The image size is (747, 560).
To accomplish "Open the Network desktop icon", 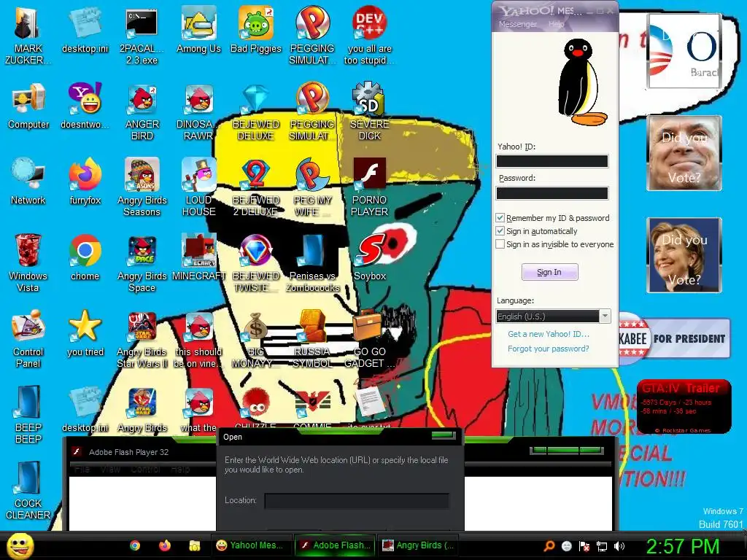I will (28, 182).
